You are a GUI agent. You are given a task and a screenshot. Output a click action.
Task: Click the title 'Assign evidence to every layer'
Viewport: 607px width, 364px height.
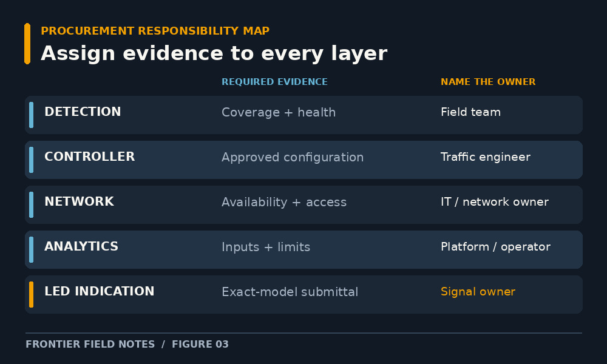[214, 53]
